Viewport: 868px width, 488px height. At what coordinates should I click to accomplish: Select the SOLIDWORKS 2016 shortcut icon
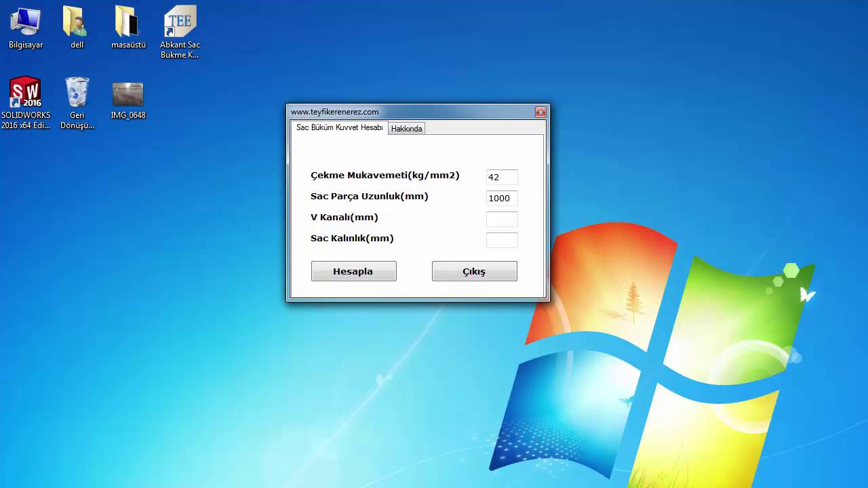(26, 102)
